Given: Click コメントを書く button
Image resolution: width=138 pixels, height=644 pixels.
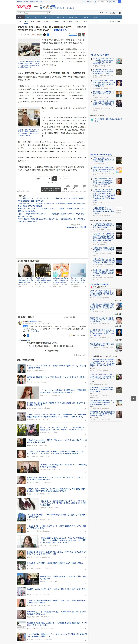Looking at the screenshot, I should [x=69, y=317].
